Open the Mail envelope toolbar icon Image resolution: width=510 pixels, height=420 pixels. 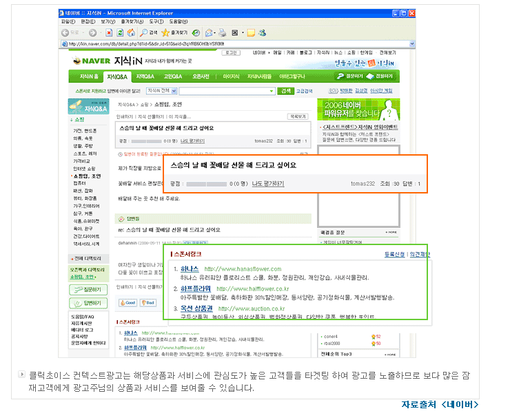(209, 33)
